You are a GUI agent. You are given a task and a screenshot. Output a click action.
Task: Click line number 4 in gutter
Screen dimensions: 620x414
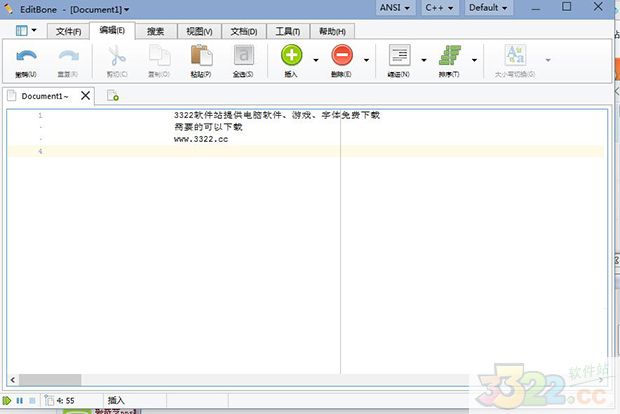40,151
